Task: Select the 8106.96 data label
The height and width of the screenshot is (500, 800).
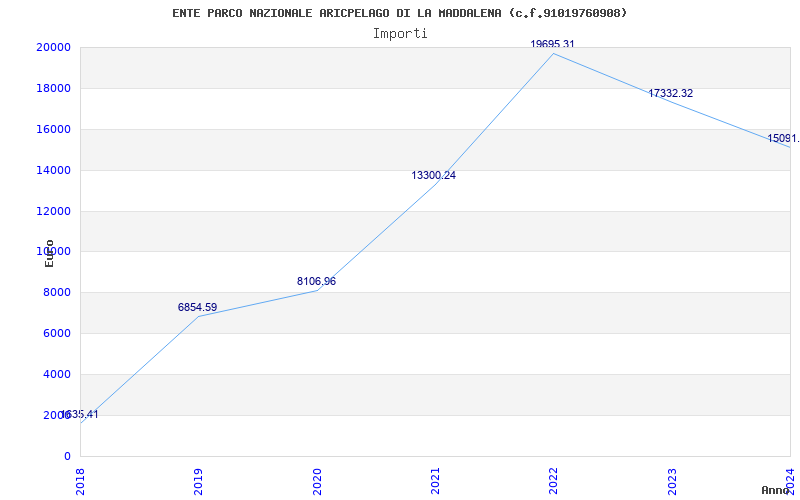Action: [316, 281]
